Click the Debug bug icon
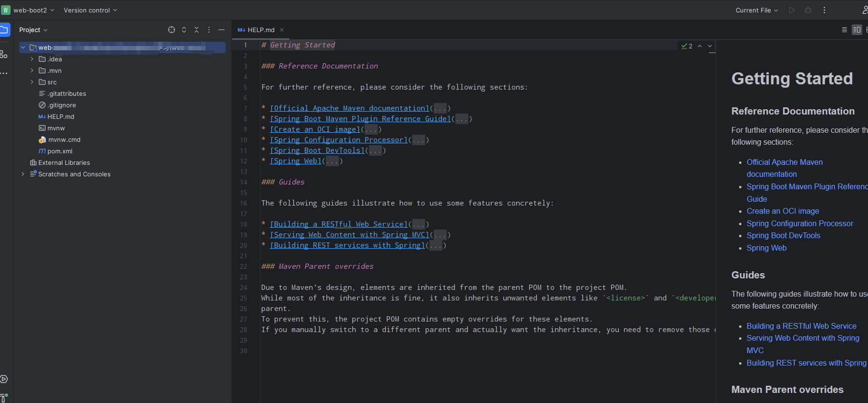The image size is (868, 403). (x=808, y=10)
